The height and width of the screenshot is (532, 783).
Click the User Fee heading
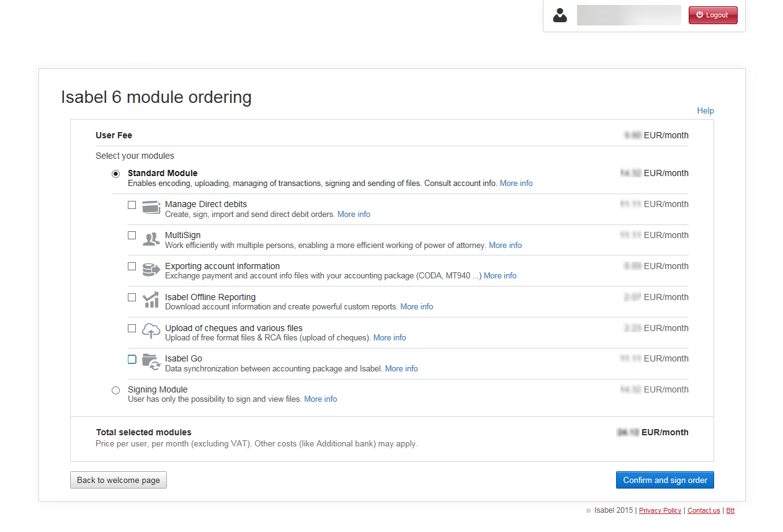[114, 135]
